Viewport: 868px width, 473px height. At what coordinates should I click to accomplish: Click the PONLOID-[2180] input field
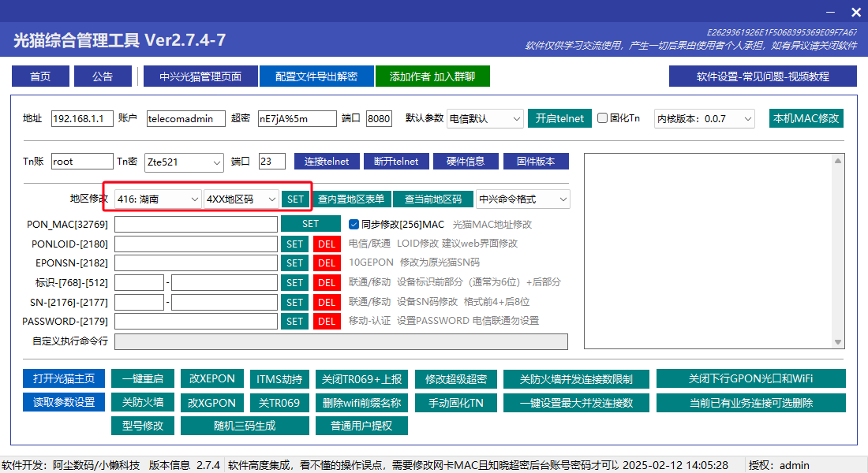[x=196, y=244]
